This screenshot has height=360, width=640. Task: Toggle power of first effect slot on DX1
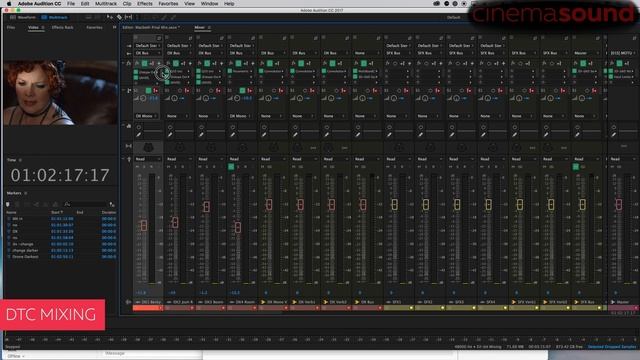(136, 72)
